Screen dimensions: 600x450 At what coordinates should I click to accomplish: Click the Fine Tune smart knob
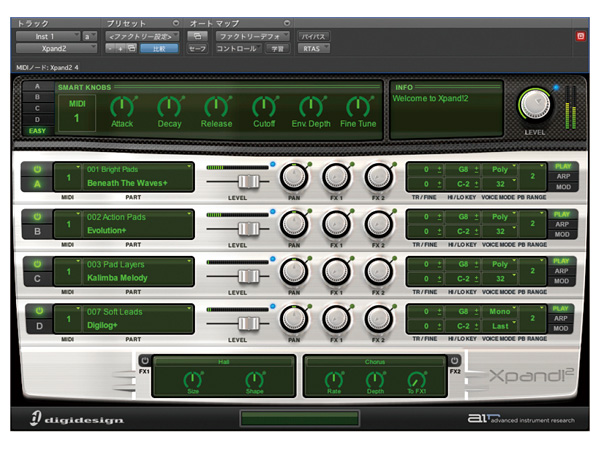pyautogui.click(x=358, y=107)
